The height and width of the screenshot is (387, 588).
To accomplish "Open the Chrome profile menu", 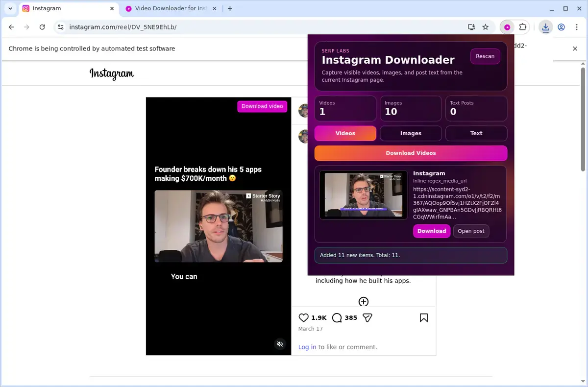I will tap(562, 27).
